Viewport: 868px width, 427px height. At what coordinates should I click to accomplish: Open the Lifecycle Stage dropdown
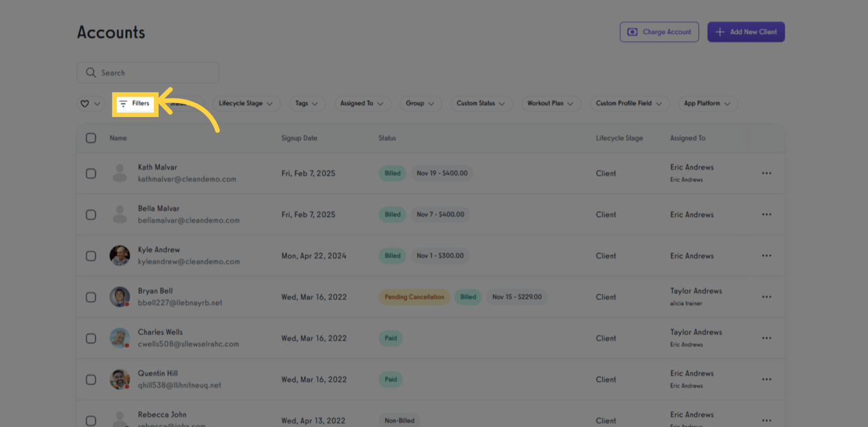[x=247, y=103]
